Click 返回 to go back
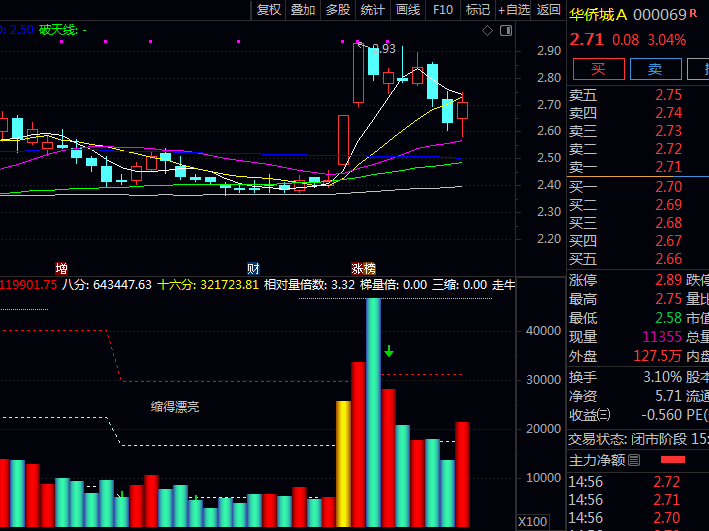The height and width of the screenshot is (531, 709). click(x=548, y=9)
